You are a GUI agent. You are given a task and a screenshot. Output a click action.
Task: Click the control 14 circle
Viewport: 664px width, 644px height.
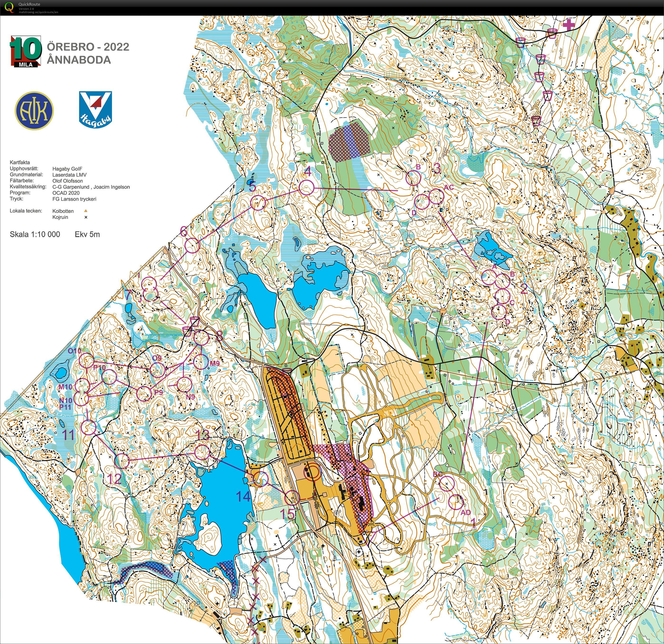point(261,479)
